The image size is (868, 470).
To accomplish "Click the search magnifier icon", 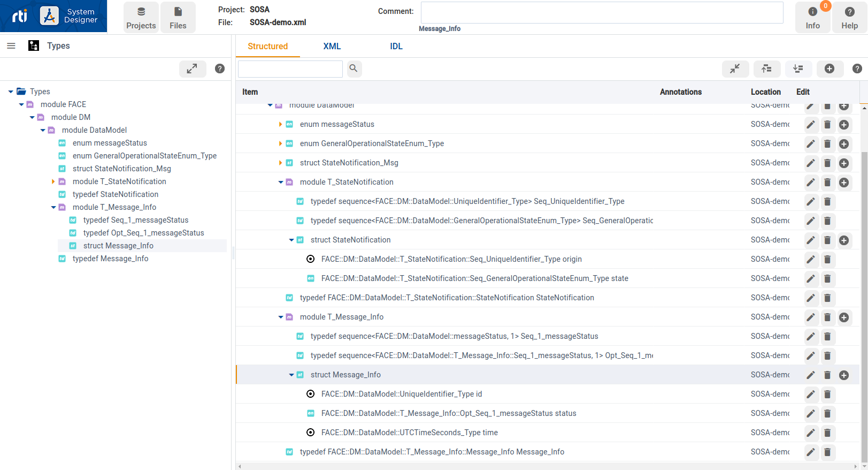I will coord(354,69).
